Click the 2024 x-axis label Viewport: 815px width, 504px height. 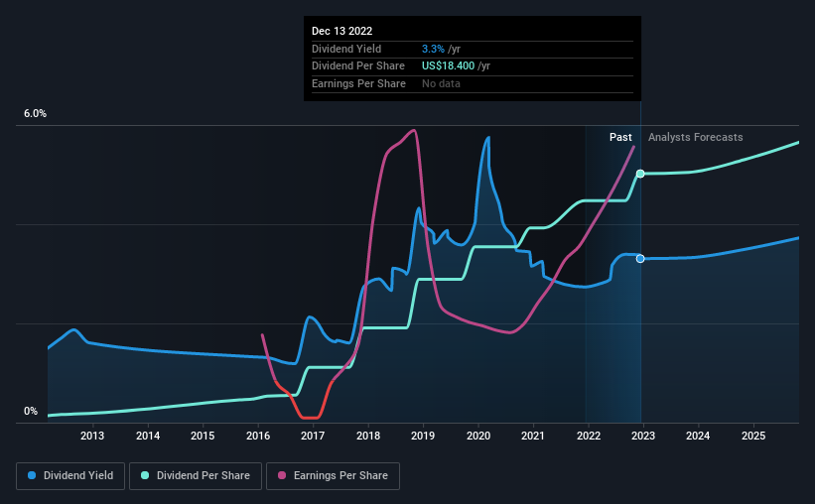pos(698,436)
